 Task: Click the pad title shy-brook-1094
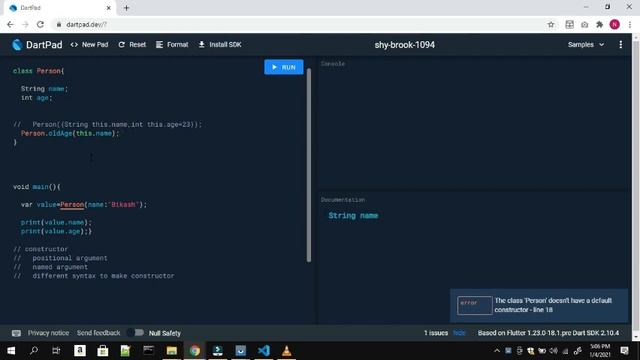pyautogui.click(x=404, y=45)
